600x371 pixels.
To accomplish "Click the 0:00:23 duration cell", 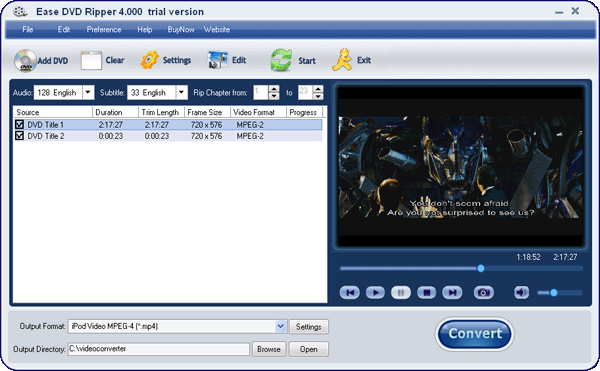I will coord(111,136).
